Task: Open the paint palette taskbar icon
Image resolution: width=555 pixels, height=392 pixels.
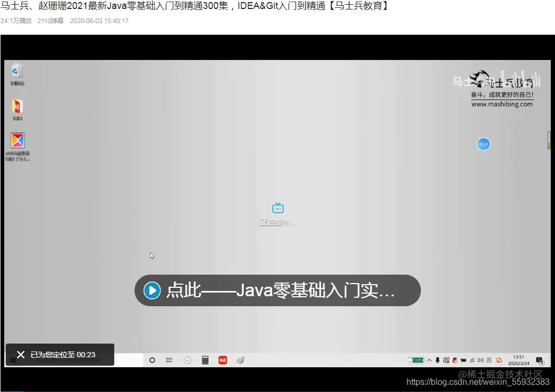Action: [x=240, y=360]
